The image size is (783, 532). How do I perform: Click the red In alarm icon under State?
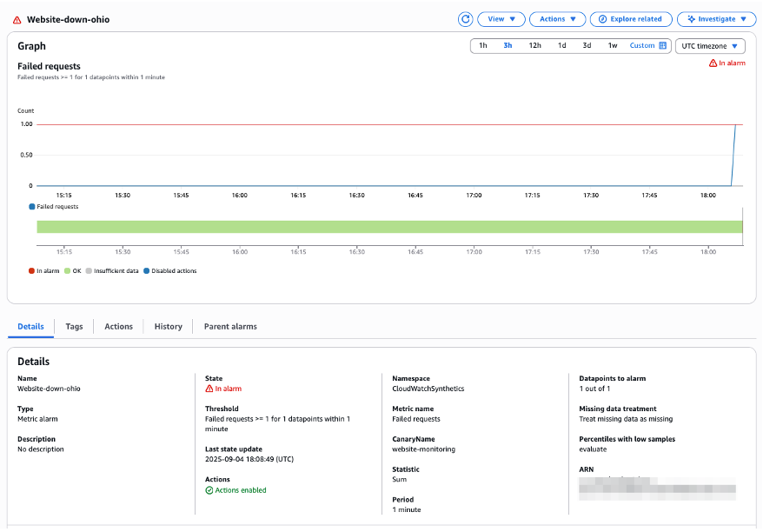tap(209, 389)
